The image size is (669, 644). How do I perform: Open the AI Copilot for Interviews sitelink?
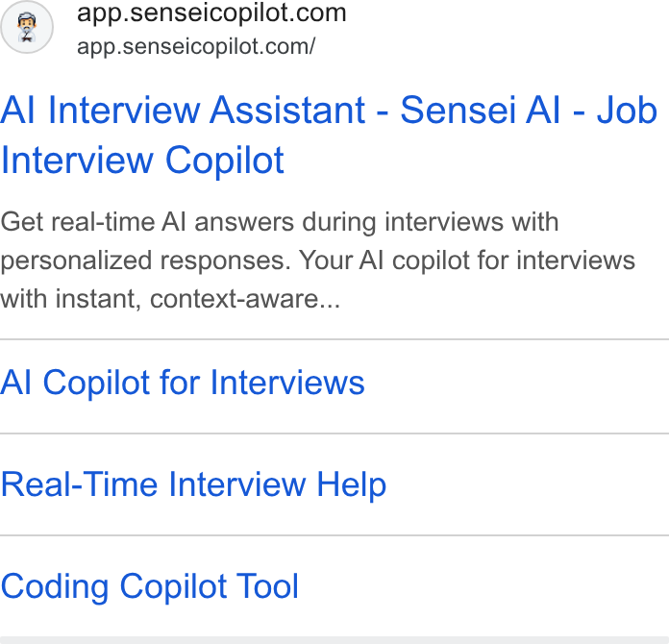183,383
